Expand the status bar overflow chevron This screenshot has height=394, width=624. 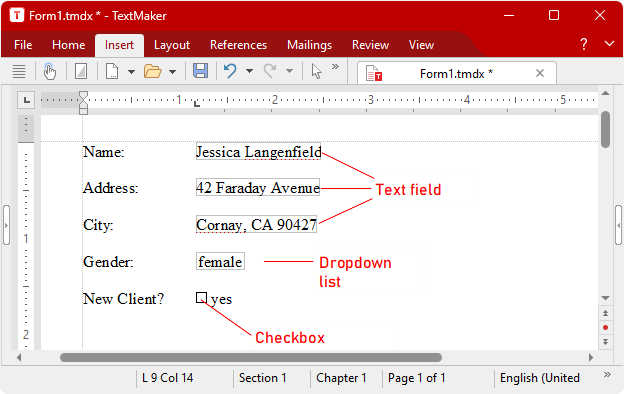coord(607,374)
